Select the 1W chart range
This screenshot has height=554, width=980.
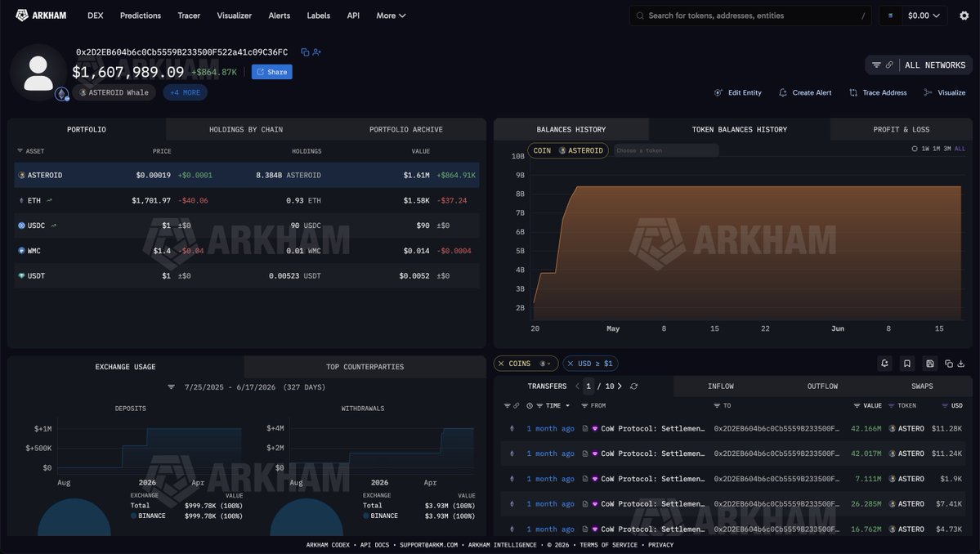(925, 149)
